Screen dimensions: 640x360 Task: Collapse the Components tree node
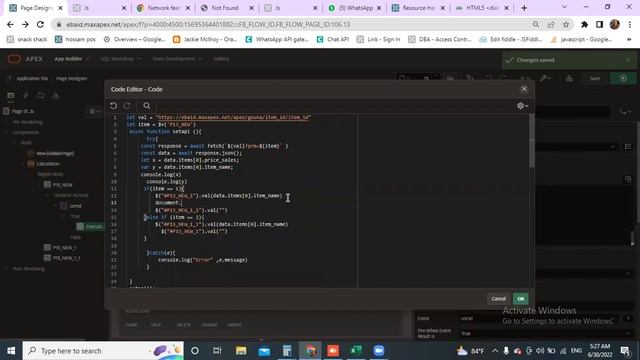pos(6,132)
